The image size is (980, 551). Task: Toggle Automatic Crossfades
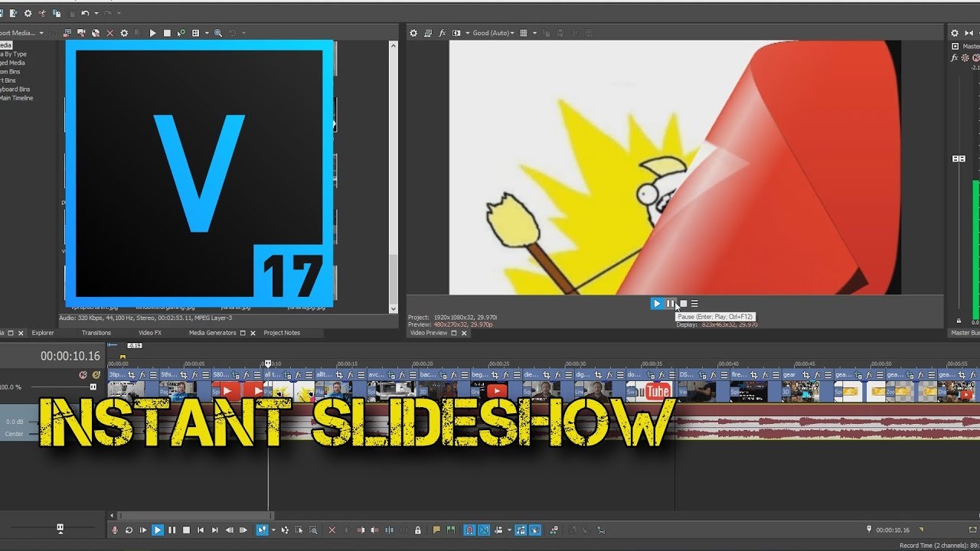pyautogui.click(x=484, y=530)
